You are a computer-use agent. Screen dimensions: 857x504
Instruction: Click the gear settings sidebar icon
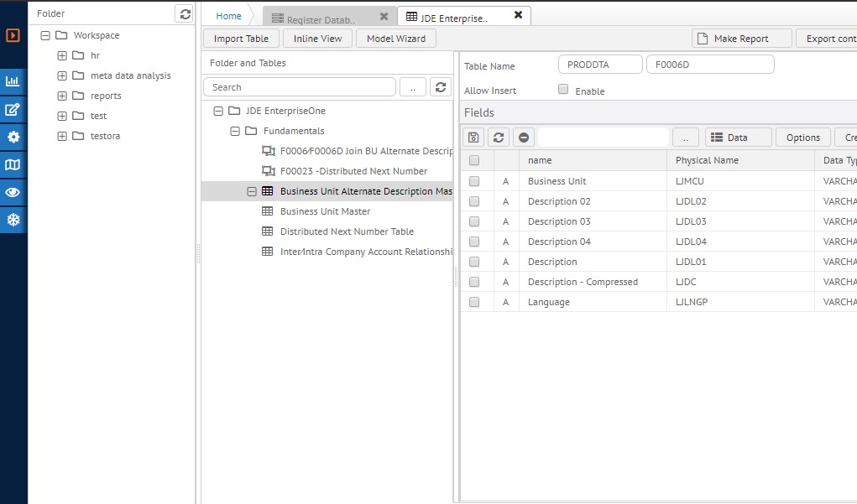point(13,137)
